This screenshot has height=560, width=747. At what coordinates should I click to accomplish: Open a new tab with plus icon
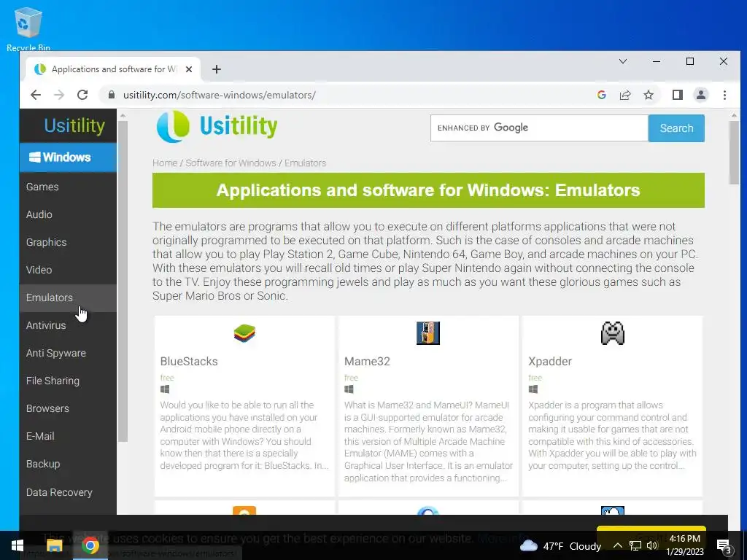coord(216,69)
